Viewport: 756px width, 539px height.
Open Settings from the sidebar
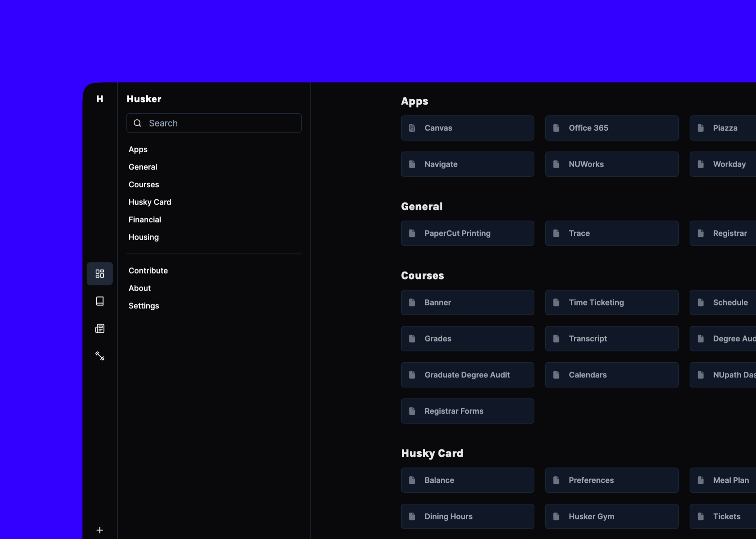144,306
